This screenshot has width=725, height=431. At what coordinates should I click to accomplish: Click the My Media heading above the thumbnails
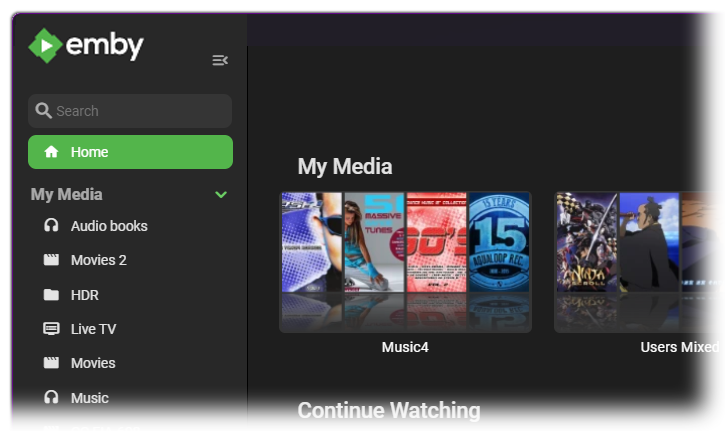(x=345, y=167)
